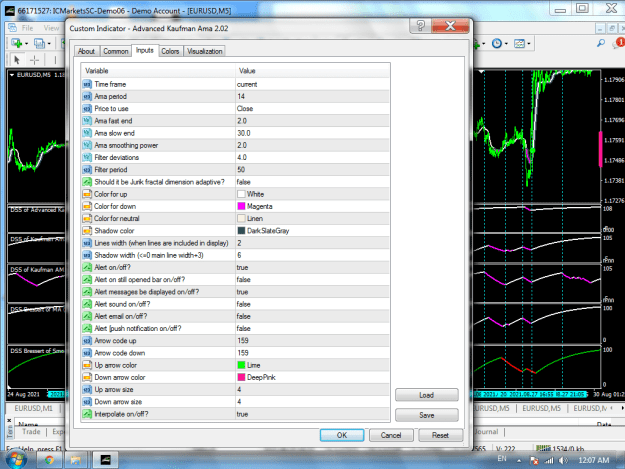The height and width of the screenshot is (469, 625).
Task: Click the Alert on/off row icon
Action: [87, 267]
